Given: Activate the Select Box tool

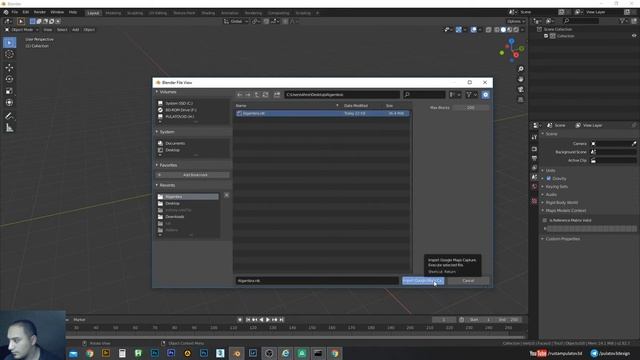Looking at the screenshot, I should pos(9,42).
